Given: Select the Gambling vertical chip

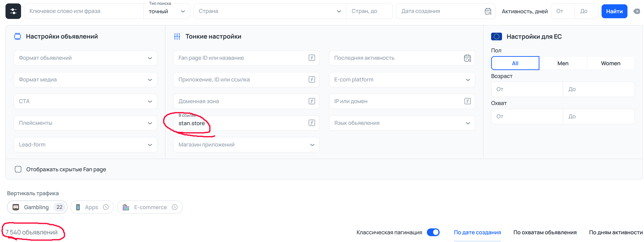Looking at the screenshot, I should coord(37,207).
